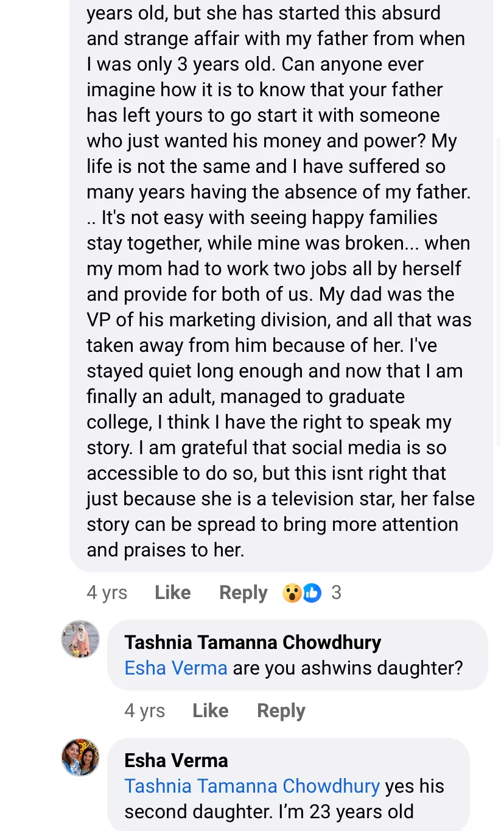This screenshot has width=504, height=831.
Task: Click the blue thumbs-up reaction icon
Action: coord(312,592)
